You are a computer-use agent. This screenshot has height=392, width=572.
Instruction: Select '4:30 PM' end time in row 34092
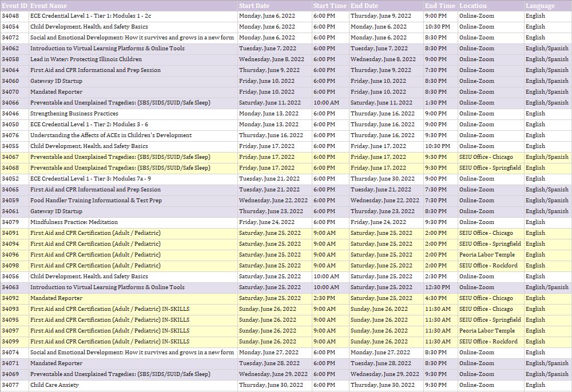tap(435, 298)
